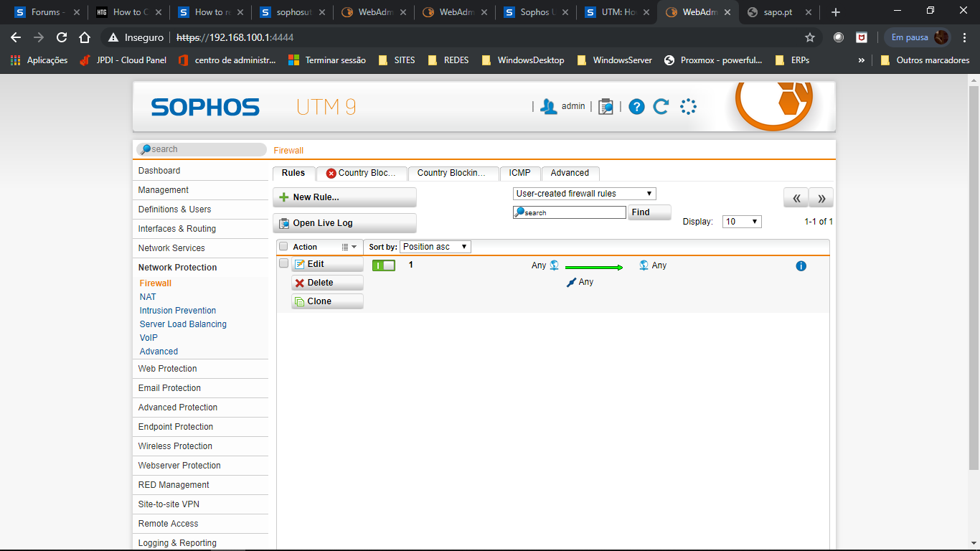Open the Country Blocking Exceptions tab
This screenshot has height=551, width=980.
click(x=453, y=173)
